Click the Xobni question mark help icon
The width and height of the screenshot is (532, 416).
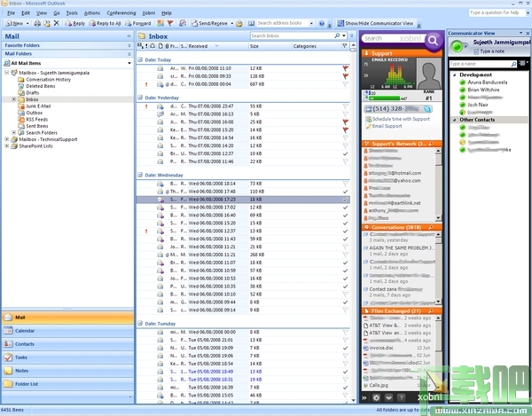401,397
